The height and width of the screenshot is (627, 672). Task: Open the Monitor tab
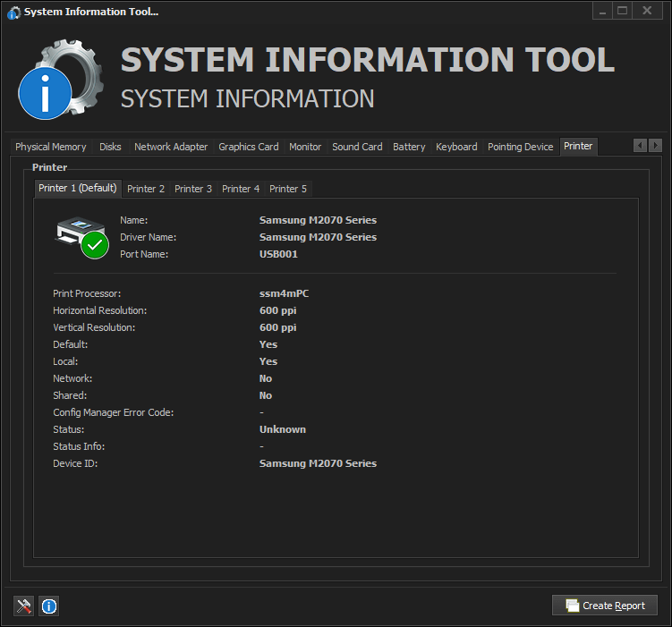coord(305,147)
